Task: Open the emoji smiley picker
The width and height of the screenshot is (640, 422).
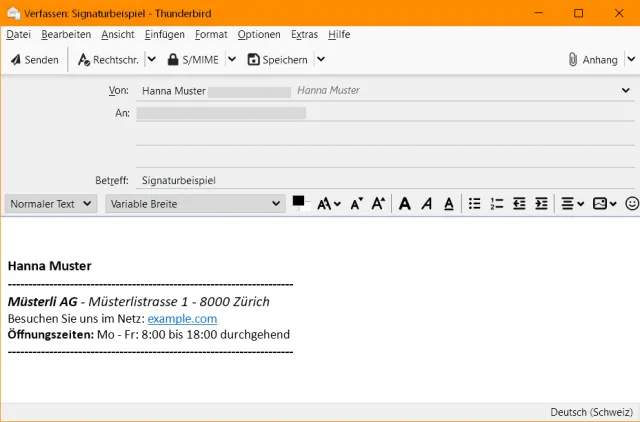Action: pyautogui.click(x=631, y=204)
